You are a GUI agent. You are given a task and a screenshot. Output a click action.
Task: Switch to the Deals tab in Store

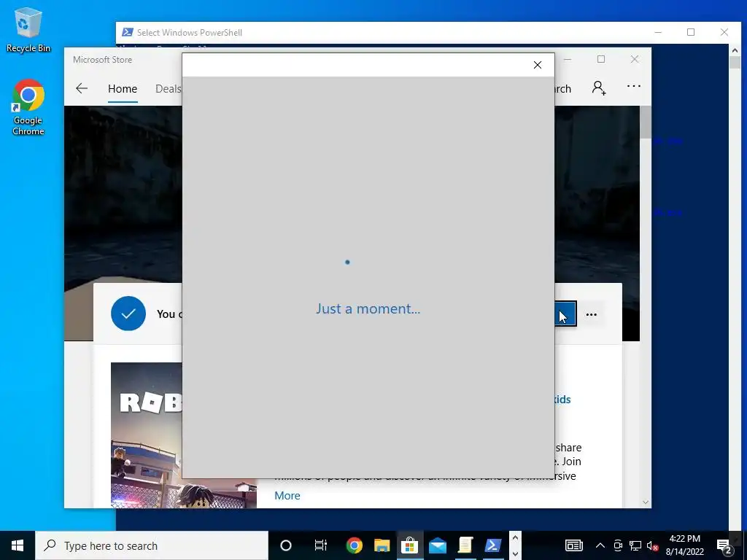(x=169, y=88)
